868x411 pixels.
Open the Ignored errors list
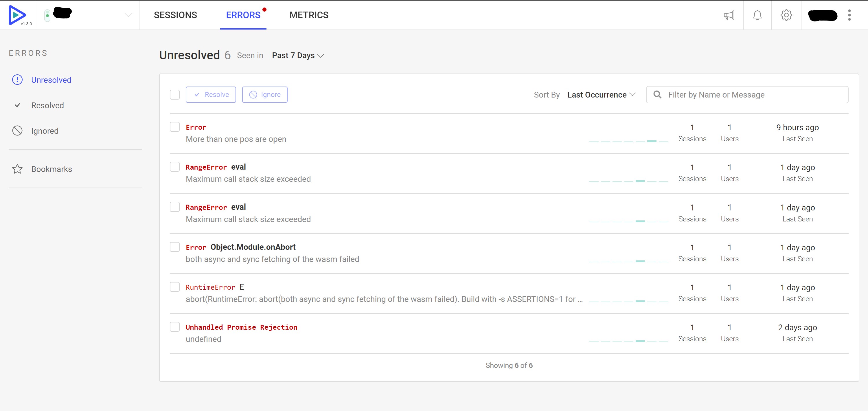point(45,131)
